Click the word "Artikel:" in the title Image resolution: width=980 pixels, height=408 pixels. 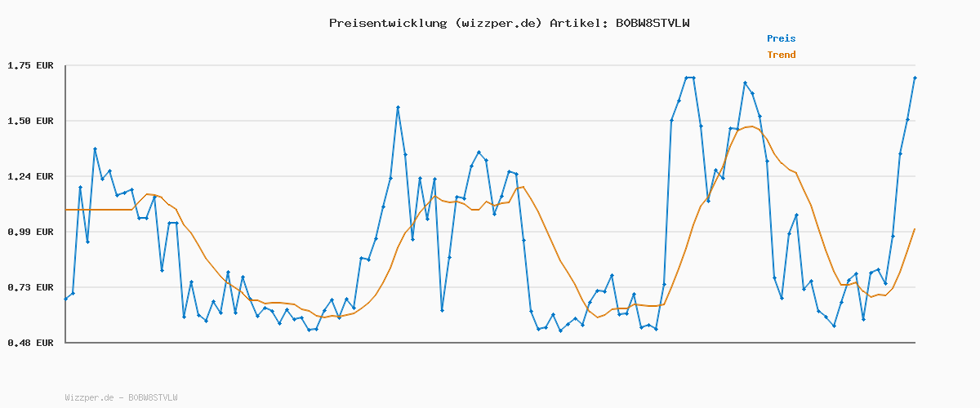[578, 23]
